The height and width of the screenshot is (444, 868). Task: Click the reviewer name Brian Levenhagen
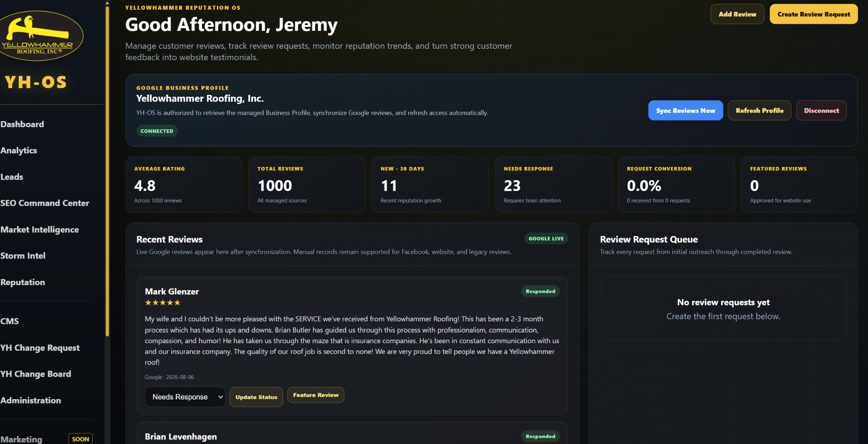181,437
